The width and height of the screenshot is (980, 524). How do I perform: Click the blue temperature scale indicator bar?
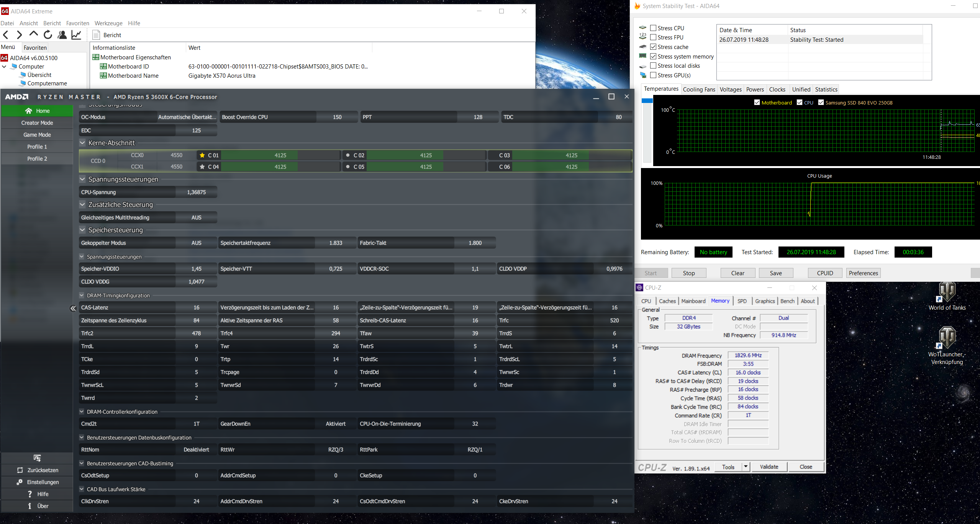click(647, 101)
